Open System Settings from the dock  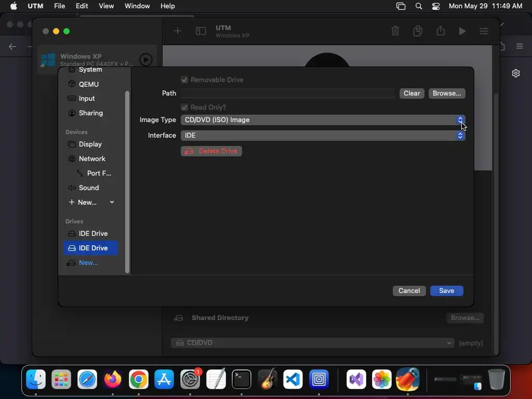coord(190,379)
